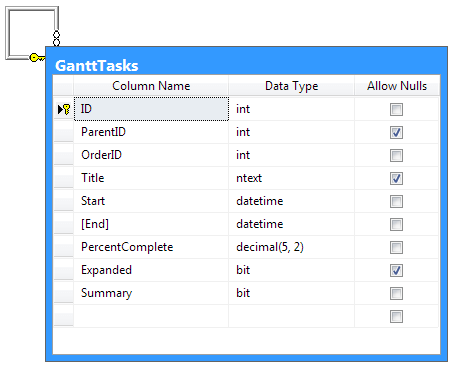Click the Allow Nulls header
Viewport: 452px width, 366px height.
[x=397, y=86]
